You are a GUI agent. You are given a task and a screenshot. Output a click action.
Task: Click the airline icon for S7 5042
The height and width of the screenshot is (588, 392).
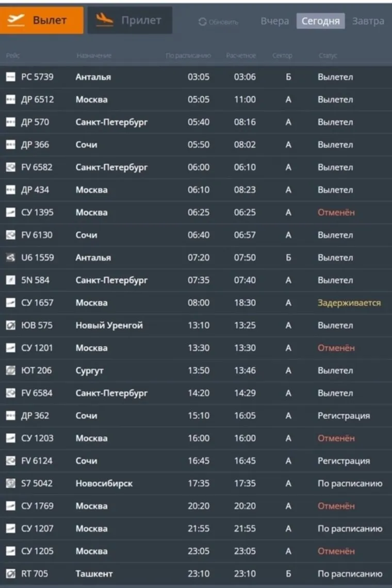coord(10,483)
